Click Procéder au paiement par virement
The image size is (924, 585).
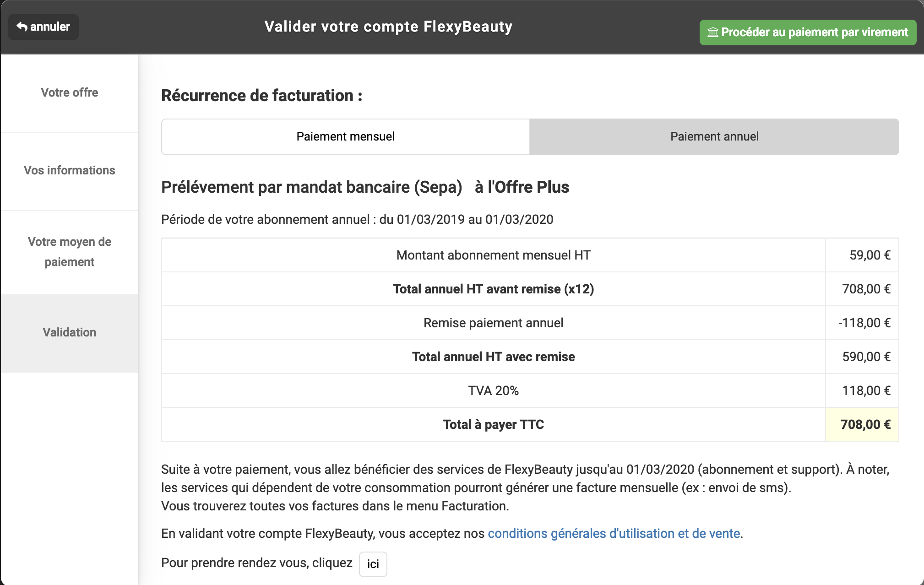pos(808,32)
